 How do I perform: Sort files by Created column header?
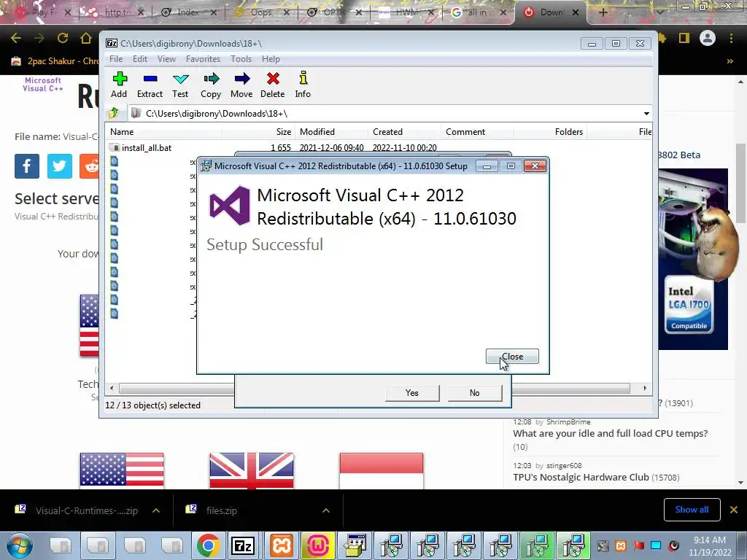click(404, 132)
